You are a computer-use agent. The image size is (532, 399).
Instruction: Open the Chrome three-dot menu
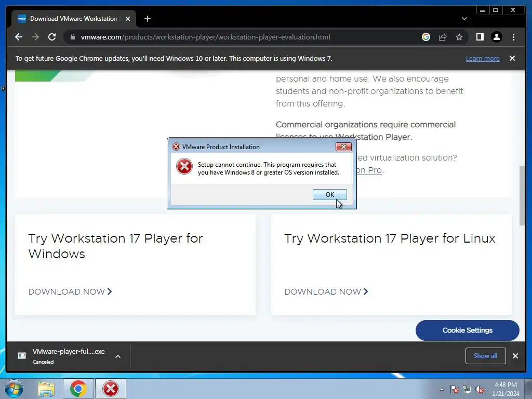click(513, 37)
